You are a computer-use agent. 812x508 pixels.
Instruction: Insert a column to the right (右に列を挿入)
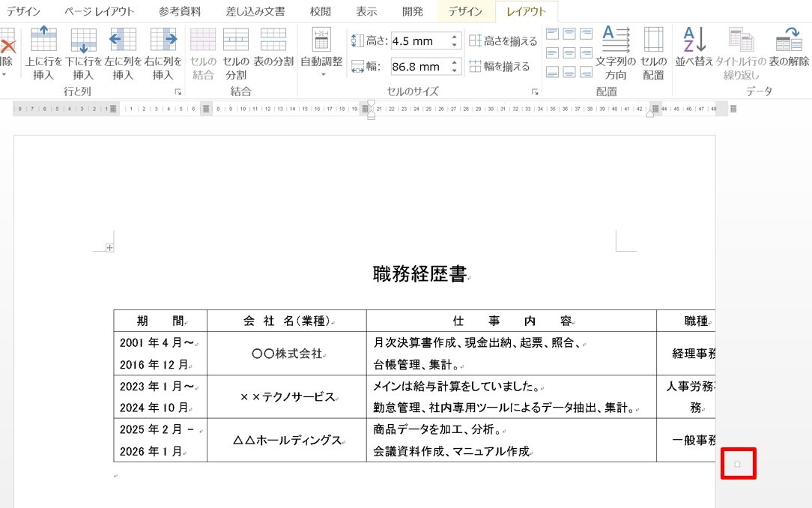pos(163,53)
